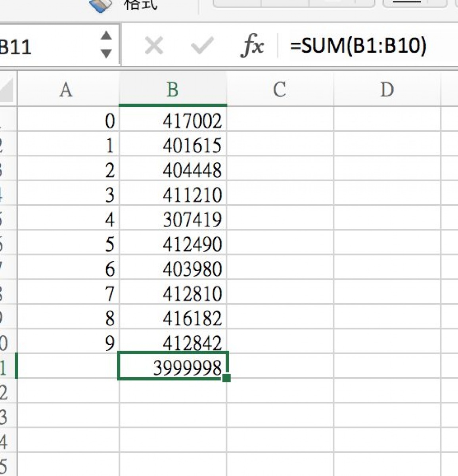Select column C header
The height and width of the screenshot is (476, 458).
280,90
